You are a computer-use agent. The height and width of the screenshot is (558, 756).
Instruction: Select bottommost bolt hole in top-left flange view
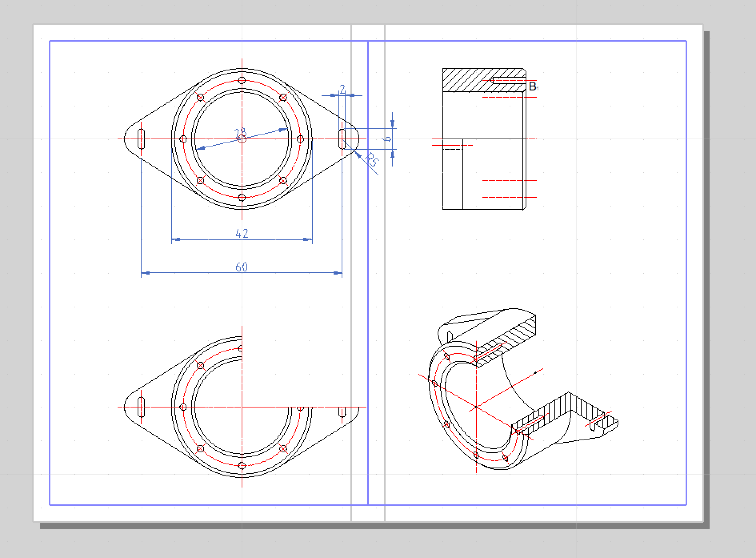[242, 197]
